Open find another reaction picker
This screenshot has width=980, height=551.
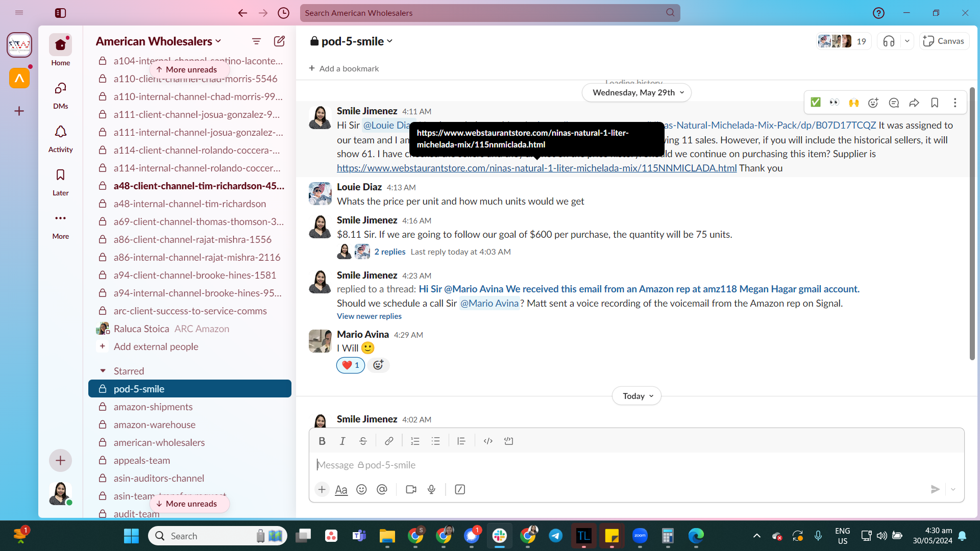[873, 103]
